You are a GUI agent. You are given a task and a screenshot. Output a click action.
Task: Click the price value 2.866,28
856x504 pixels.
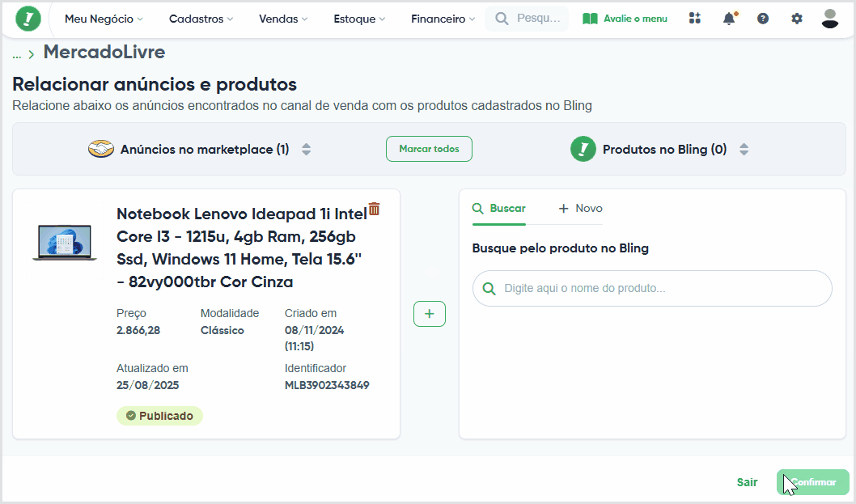(138, 330)
